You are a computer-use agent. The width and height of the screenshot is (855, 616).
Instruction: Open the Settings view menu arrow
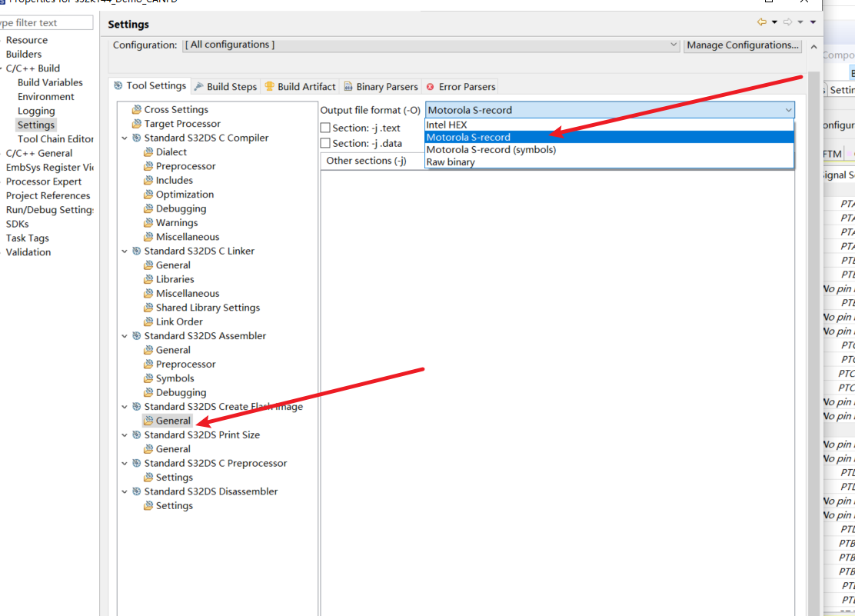(813, 22)
